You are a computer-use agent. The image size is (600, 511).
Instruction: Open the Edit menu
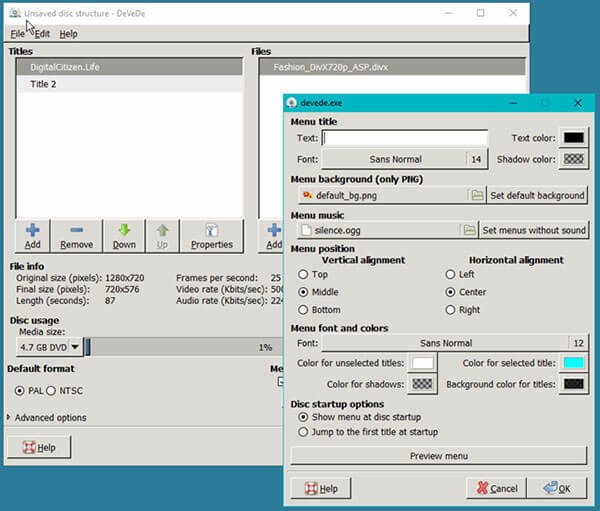[41, 34]
